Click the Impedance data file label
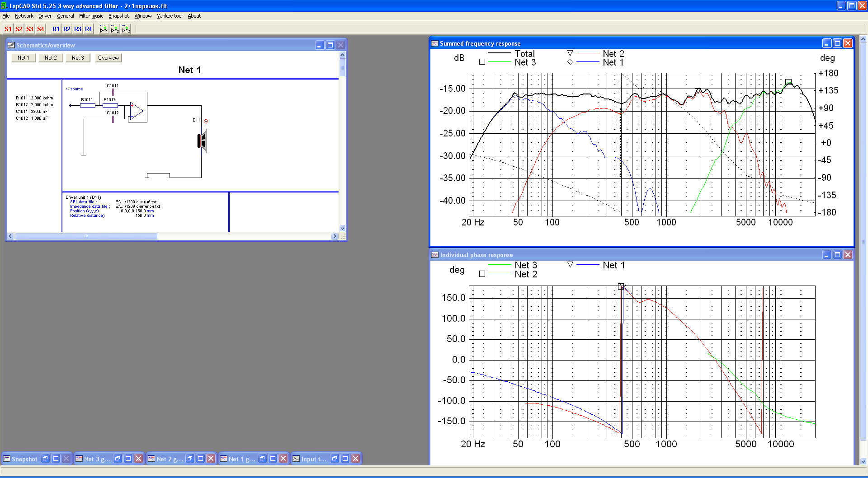 tap(90, 206)
